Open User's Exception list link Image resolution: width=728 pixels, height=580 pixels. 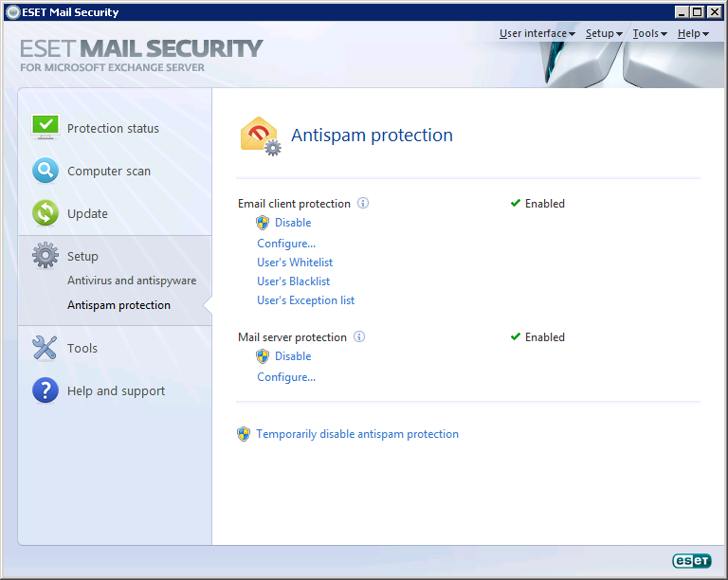(x=305, y=300)
